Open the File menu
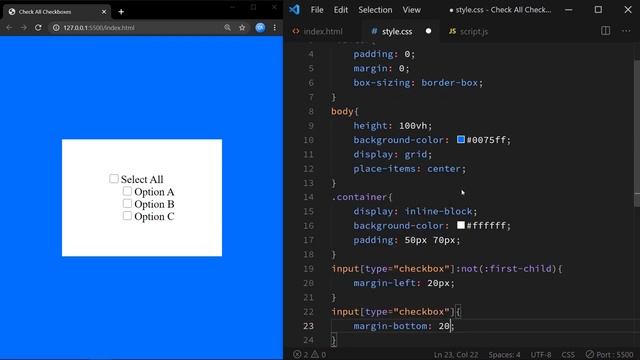The height and width of the screenshot is (360, 640). (x=317, y=10)
